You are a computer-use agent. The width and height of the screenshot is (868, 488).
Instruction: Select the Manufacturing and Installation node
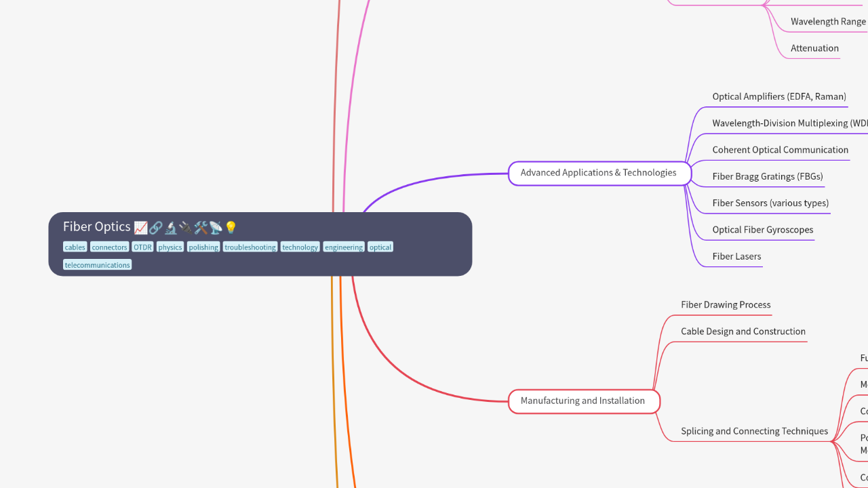[x=584, y=401]
